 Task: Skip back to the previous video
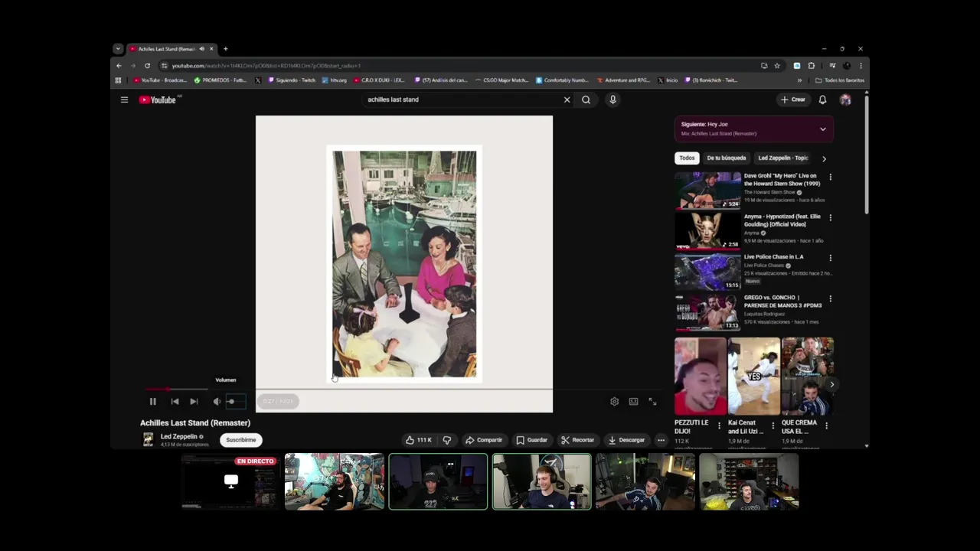pyautogui.click(x=175, y=401)
